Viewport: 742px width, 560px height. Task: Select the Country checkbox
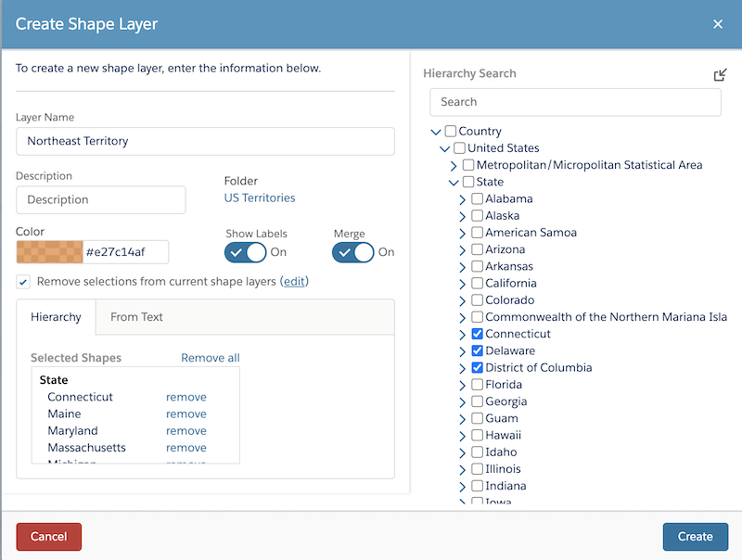[451, 131]
